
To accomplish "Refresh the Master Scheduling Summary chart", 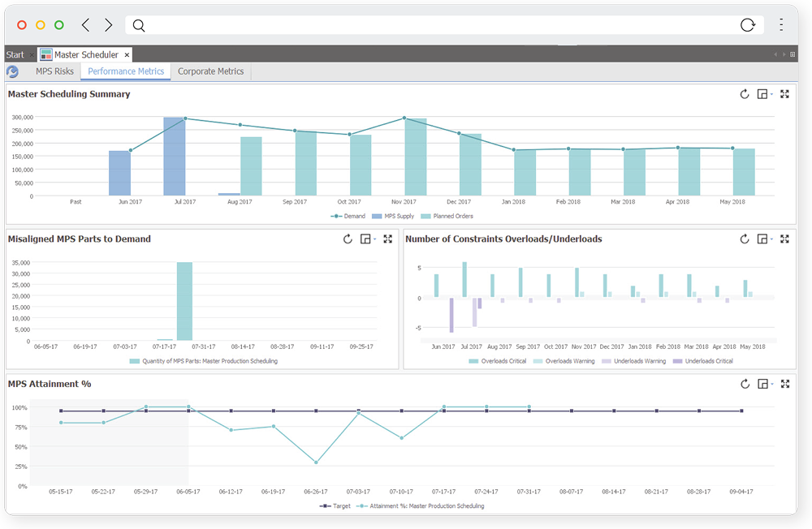I will pyautogui.click(x=744, y=94).
